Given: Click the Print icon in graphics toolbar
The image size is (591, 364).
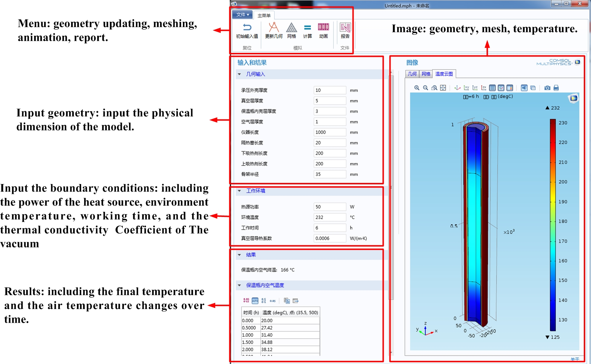Looking at the screenshot, I should pos(556,88).
